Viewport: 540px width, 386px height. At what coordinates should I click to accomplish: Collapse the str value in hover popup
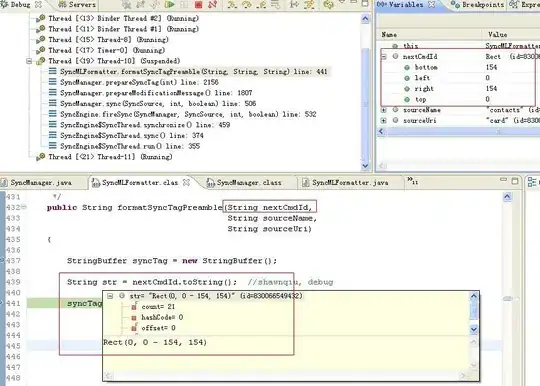(110, 296)
